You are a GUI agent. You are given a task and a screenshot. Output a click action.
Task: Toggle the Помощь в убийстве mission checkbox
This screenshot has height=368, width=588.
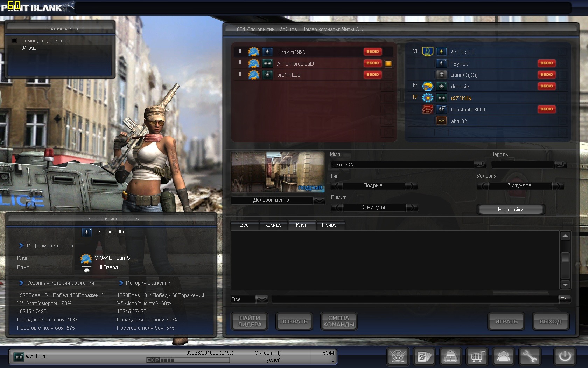pyautogui.click(x=14, y=41)
